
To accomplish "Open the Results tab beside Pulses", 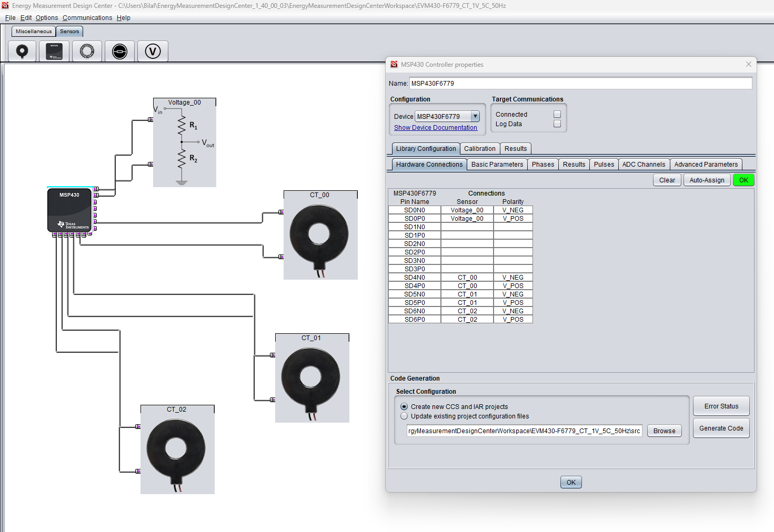I will tap(574, 165).
